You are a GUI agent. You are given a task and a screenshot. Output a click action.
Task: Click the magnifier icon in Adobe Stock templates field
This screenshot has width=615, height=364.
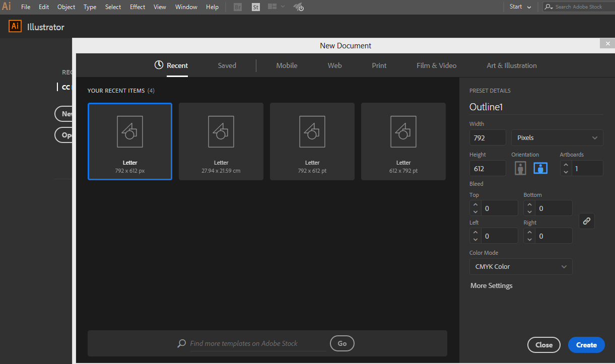click(x=182, y=343)
